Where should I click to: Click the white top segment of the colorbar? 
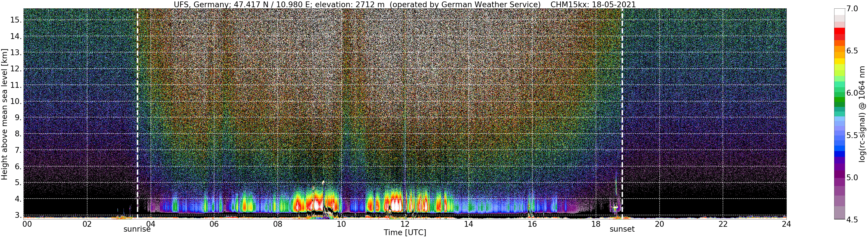click(x=839, y=12)
